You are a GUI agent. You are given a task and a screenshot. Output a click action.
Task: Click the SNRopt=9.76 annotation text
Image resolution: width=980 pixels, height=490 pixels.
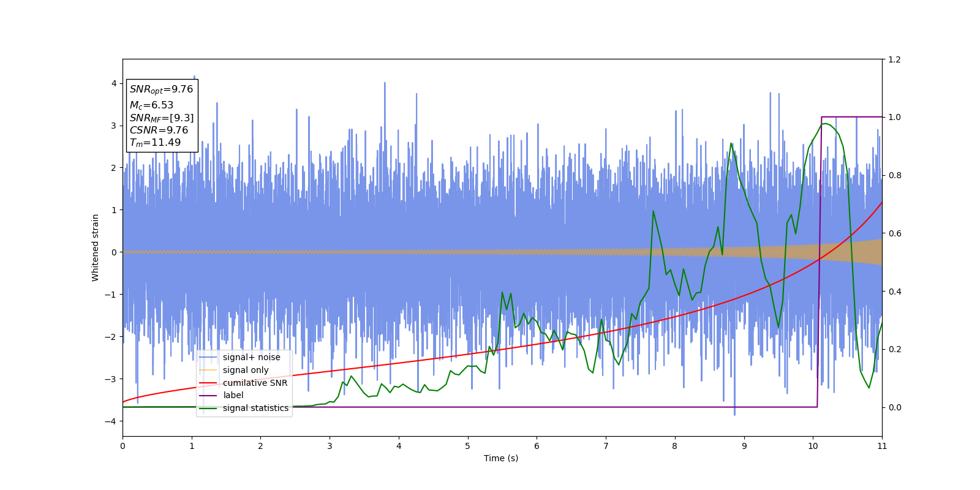click(x=161, y=89)
